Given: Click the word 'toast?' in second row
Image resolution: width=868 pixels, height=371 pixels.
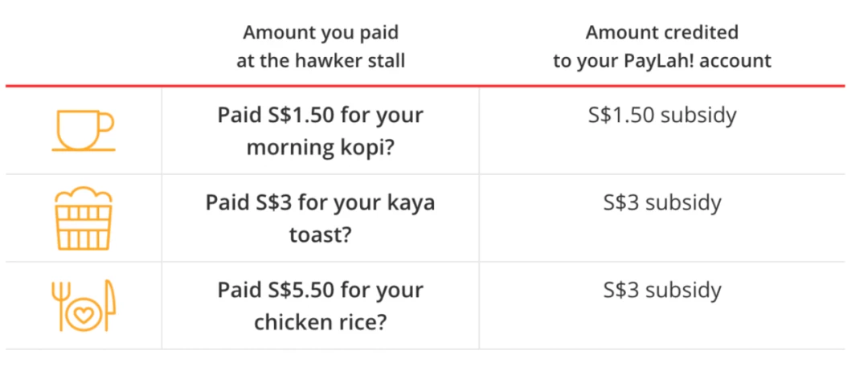Looking at the screenshot, I should (321, 235).
